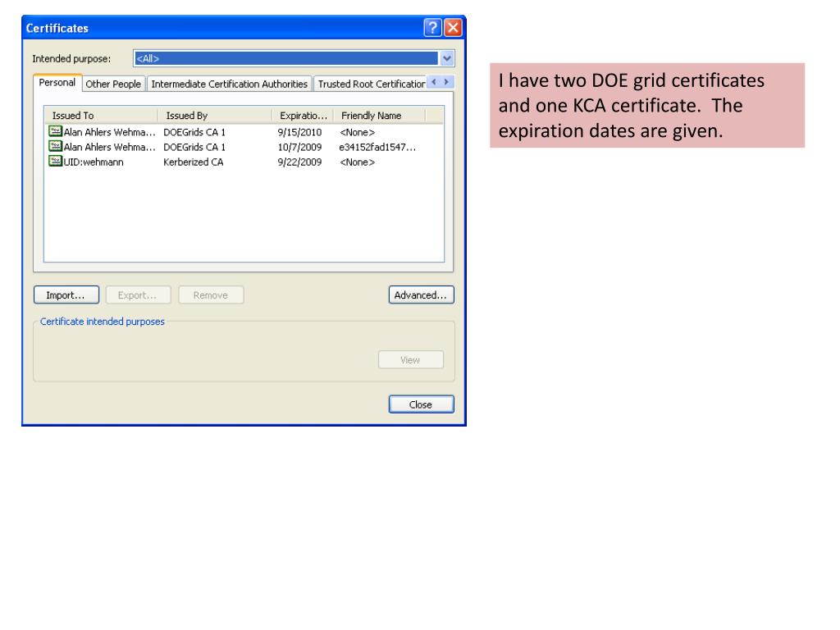Screen dimensions: 840x630
Task: Click certificate icon in the 9/15/2010 DOEGrids row
Action: pyautogui.click(x=55, y=131)
